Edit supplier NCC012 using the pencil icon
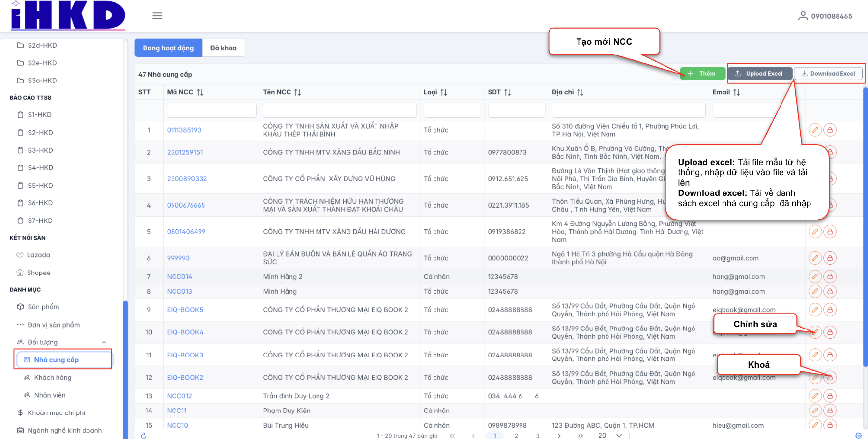This screenshot has height=439, width=868. point(815,396)
